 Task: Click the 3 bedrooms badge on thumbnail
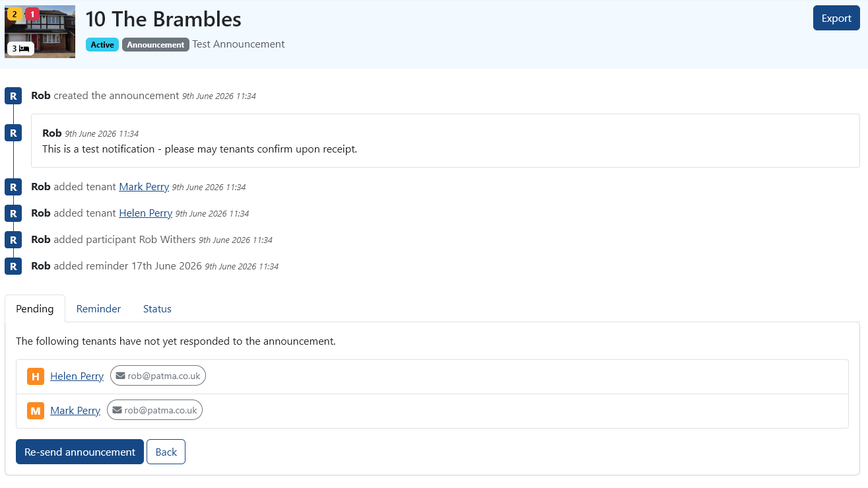pos(20,48)
